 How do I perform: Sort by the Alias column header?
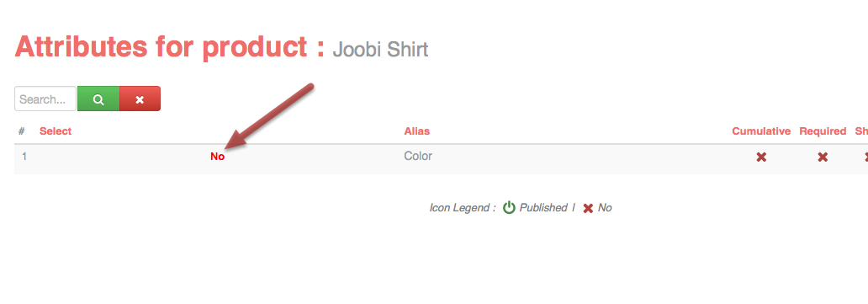(x=417, y=131)
